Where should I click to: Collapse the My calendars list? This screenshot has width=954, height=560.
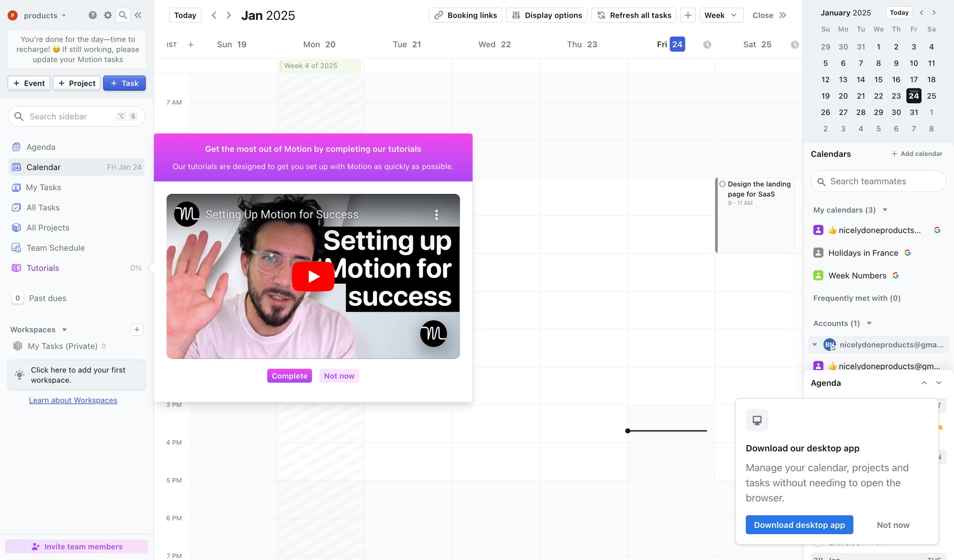click(x=885, y=210)
